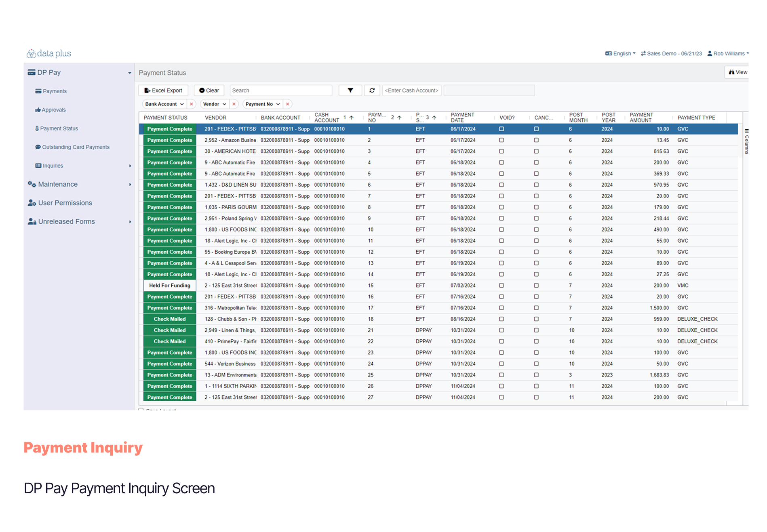Open Payments in the sidebar

point(51,91)
